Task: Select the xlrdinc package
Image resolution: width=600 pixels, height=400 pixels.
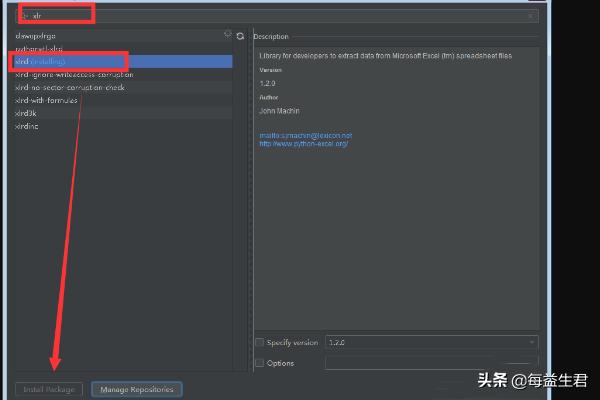Action: tap(26, 127)
